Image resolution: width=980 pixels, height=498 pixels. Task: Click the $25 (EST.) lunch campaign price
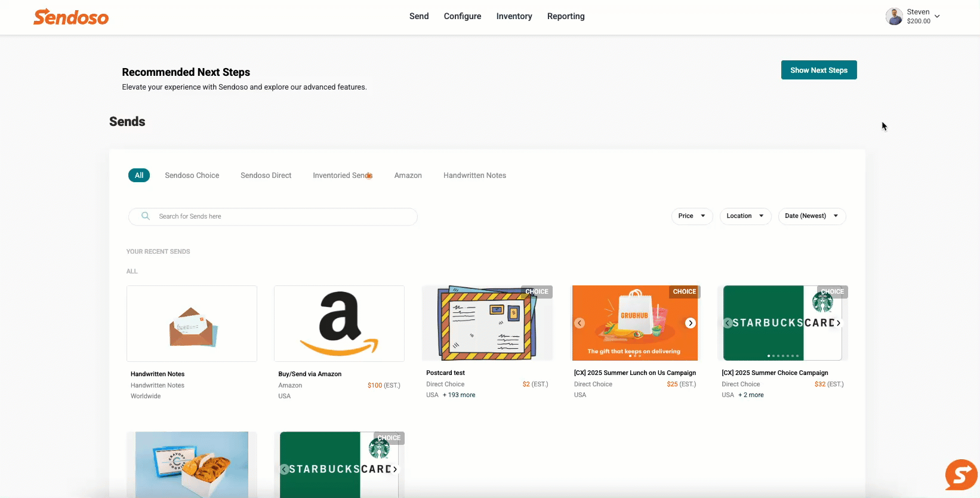tap(682, 384)
